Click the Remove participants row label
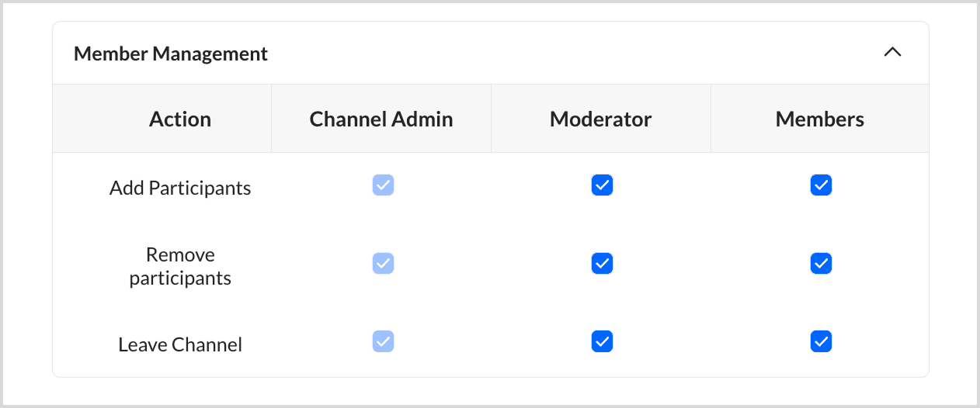Viewport: 980px width, 408px height. [x=180, y=266]
